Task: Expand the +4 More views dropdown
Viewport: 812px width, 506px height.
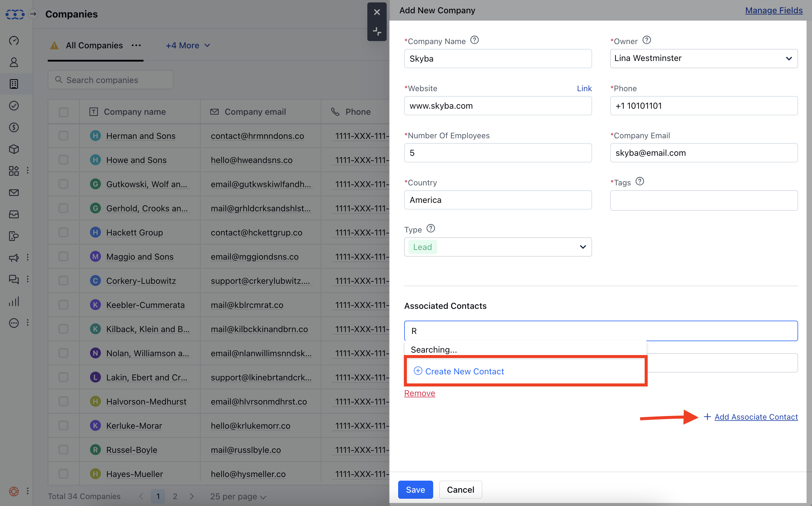Action: [x=188, y=46]
